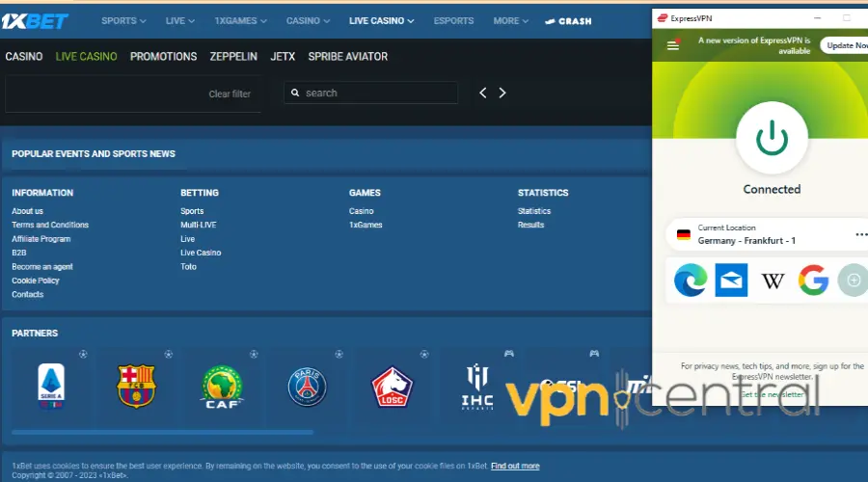
Task: Open Get the newsletter link in ExpressVPN
Action: 773,394
